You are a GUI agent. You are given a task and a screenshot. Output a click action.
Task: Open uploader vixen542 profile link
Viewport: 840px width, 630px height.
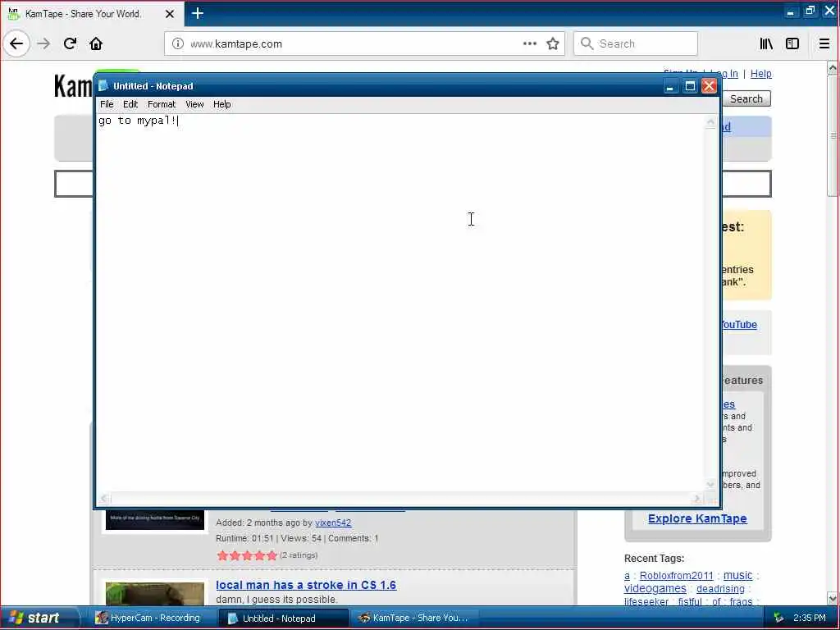point(333,523)
